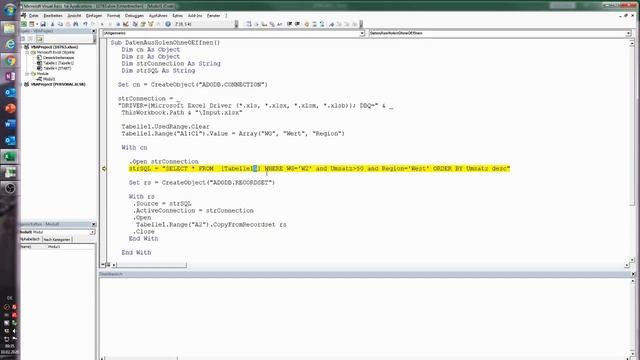Open OneNote from the taskbar
The image size is (640, 360).
pos(10,76)
